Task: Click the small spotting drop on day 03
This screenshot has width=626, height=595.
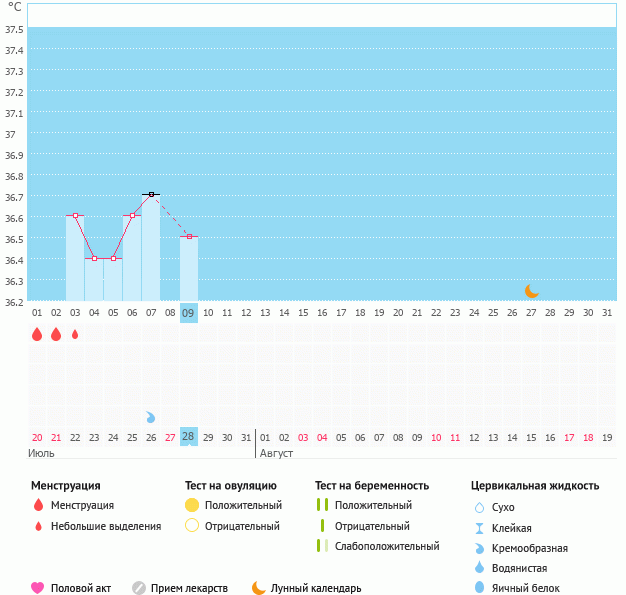Action: tap(75, 334)
